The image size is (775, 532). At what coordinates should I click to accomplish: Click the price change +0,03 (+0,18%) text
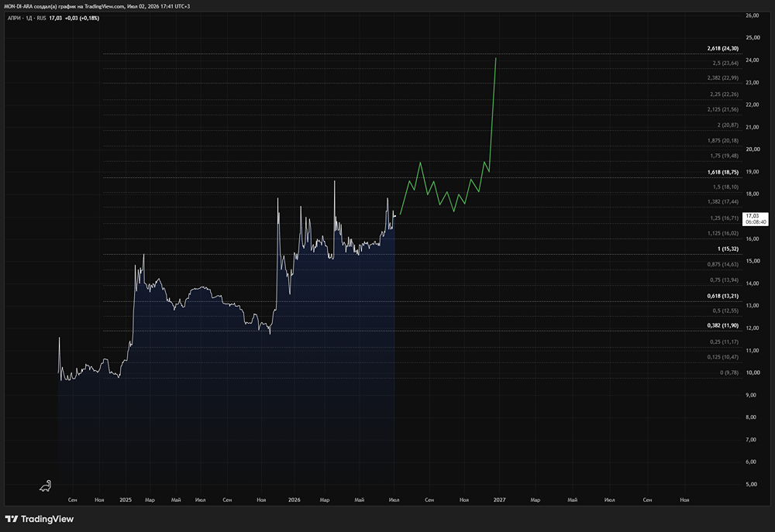pyautogui.click(x=82, y=18)
